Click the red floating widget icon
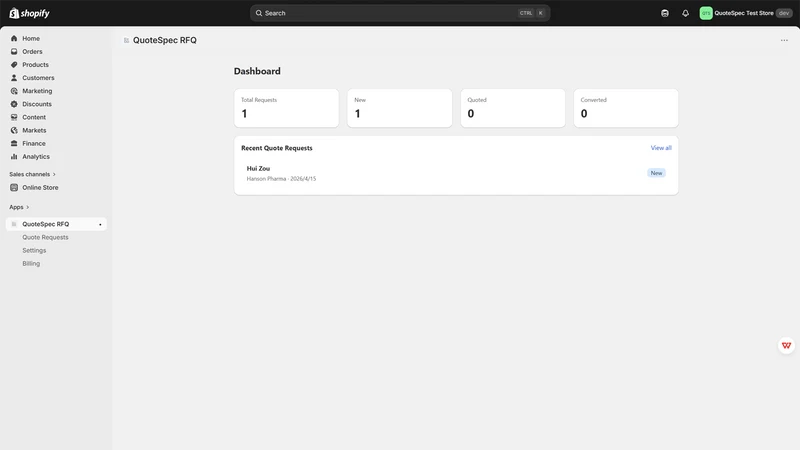Viewport: 800px width, 450px height. click(786, 345)
